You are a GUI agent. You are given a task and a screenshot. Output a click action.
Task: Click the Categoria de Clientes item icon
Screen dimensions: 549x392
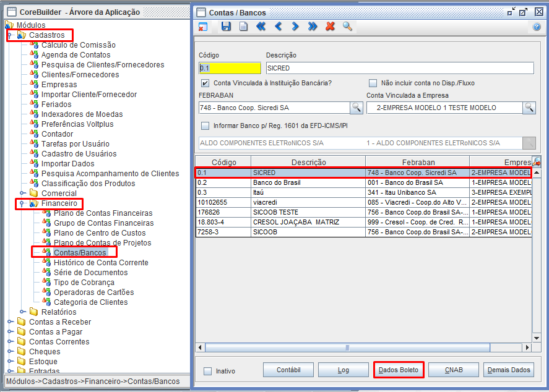coord(46,302)
